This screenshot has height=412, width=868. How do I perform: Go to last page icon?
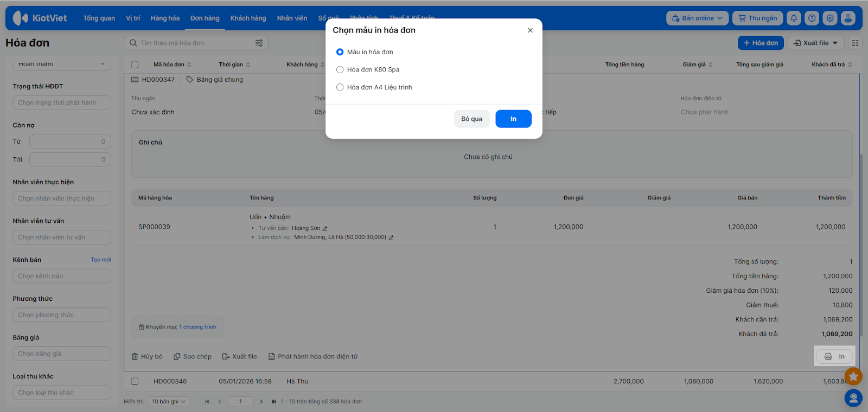coord(274,402)
